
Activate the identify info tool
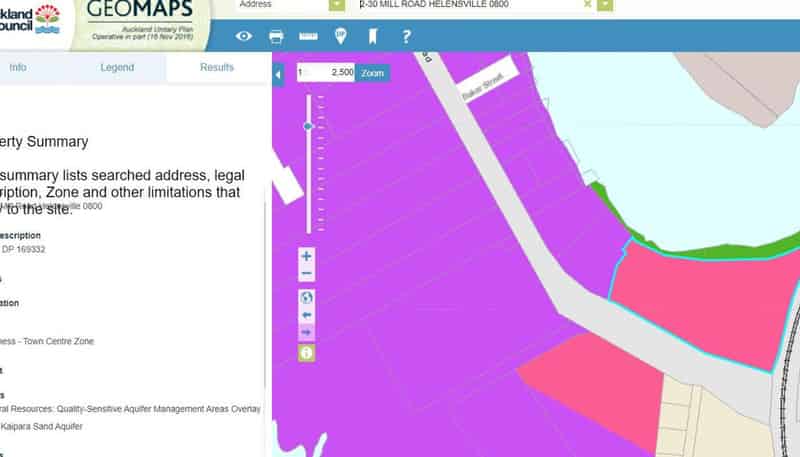306,353
